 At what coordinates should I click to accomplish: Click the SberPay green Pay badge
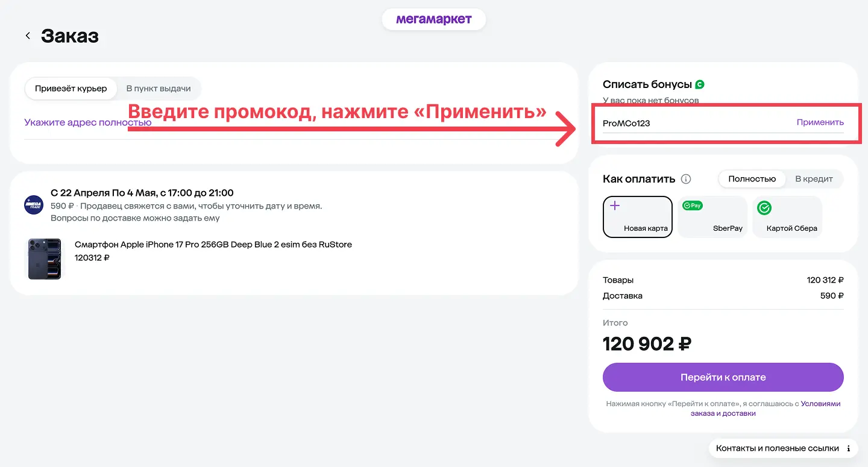click(693, 205)
